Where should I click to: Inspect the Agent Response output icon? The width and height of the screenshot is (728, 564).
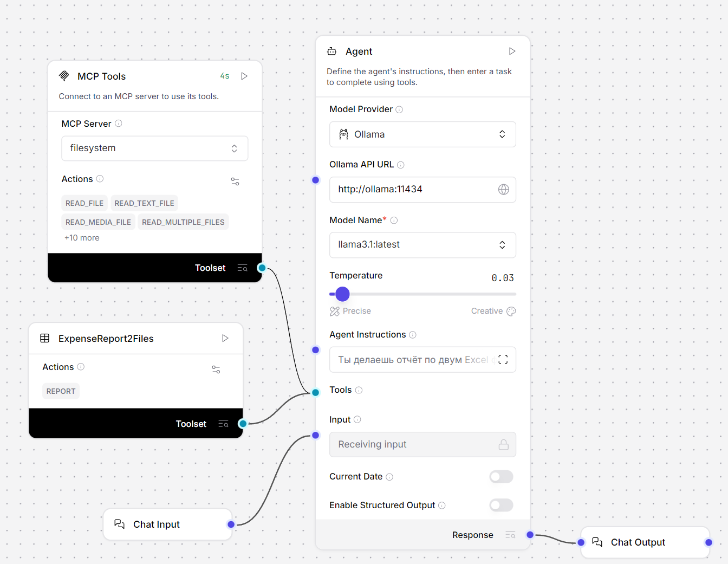pyautogui.click(x=510, y=535)
